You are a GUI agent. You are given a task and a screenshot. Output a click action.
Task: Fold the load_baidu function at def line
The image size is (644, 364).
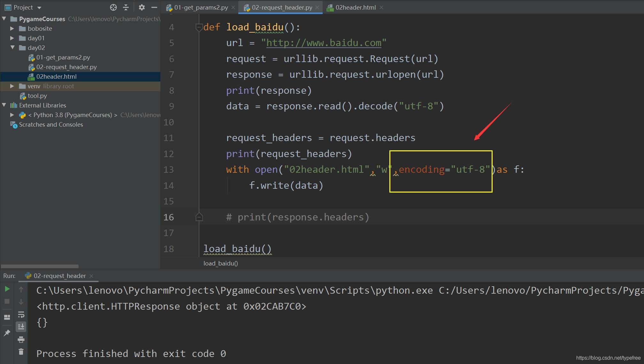pyautogui.click(x=199, y=27)
